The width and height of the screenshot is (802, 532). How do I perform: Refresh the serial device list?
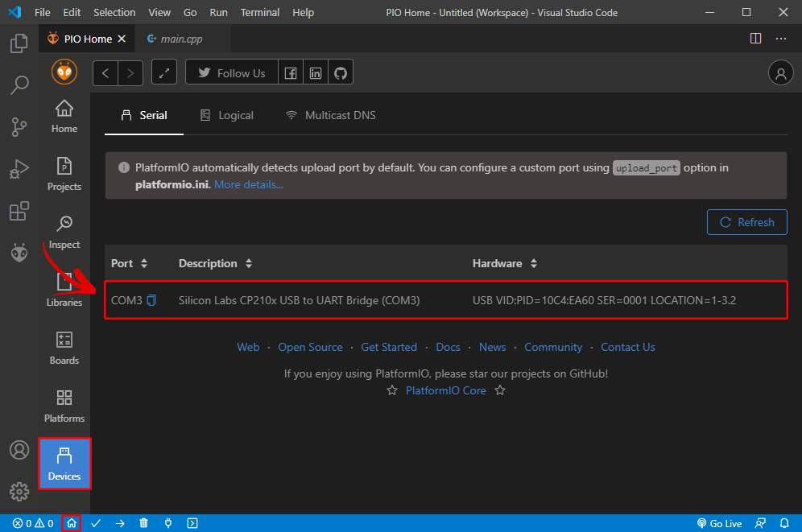pyautogui.click(x=746, y=222)
